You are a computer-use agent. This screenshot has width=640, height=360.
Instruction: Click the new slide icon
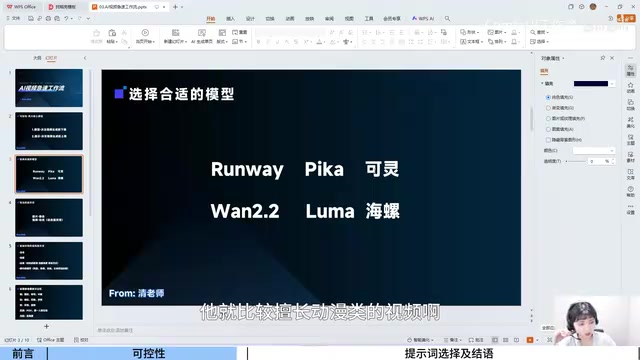coord(176,33)
